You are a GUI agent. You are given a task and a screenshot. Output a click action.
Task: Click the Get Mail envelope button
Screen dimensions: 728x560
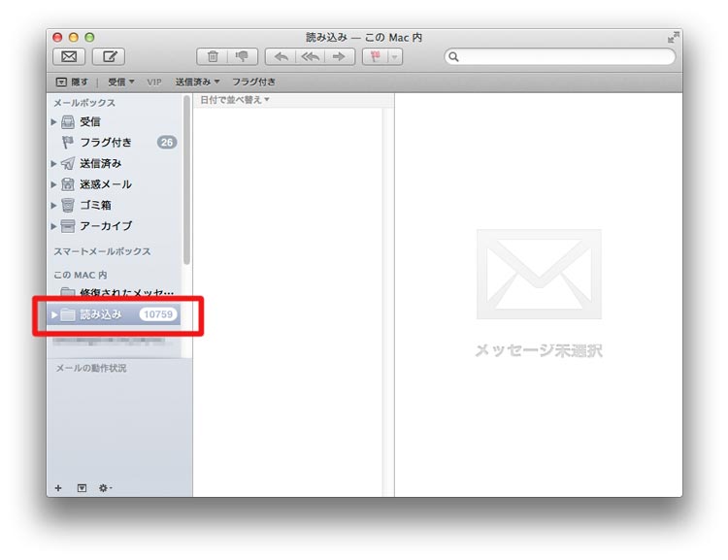(69, 56)
